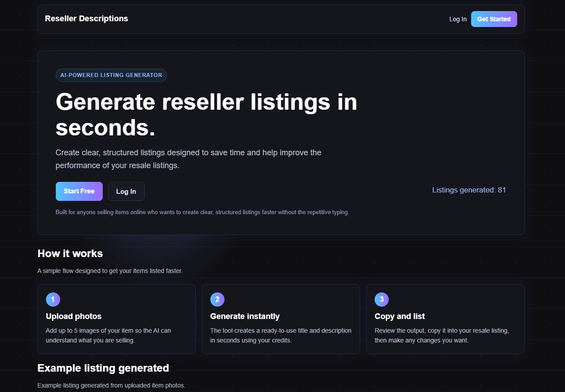This screenshot has height=392, width=565.
Task: Click the numbered badge on Generate instantly step
Action: 217,300
